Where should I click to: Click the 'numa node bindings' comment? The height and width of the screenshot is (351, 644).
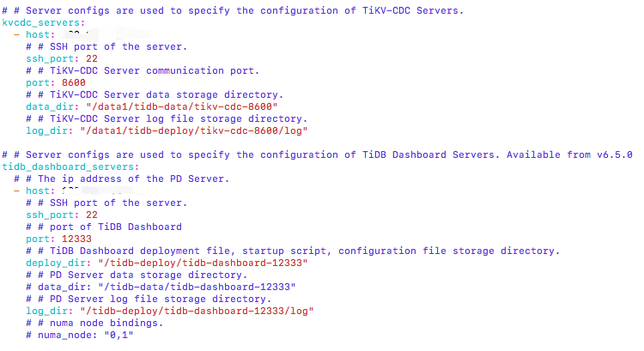point(94,323)
